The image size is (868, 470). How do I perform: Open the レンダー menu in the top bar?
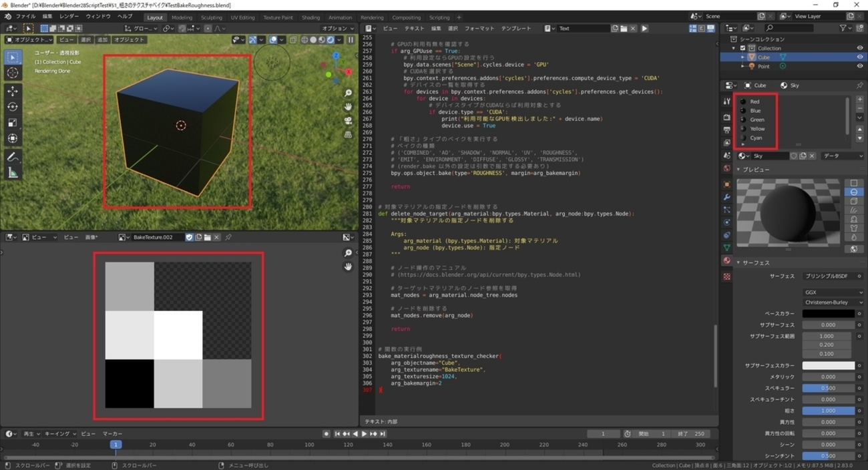coord(69,16)
